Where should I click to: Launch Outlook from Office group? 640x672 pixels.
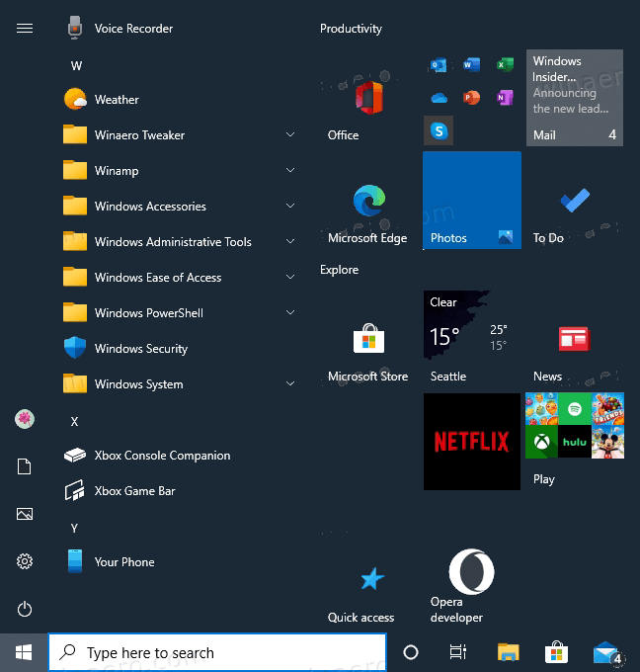(439, 64)
